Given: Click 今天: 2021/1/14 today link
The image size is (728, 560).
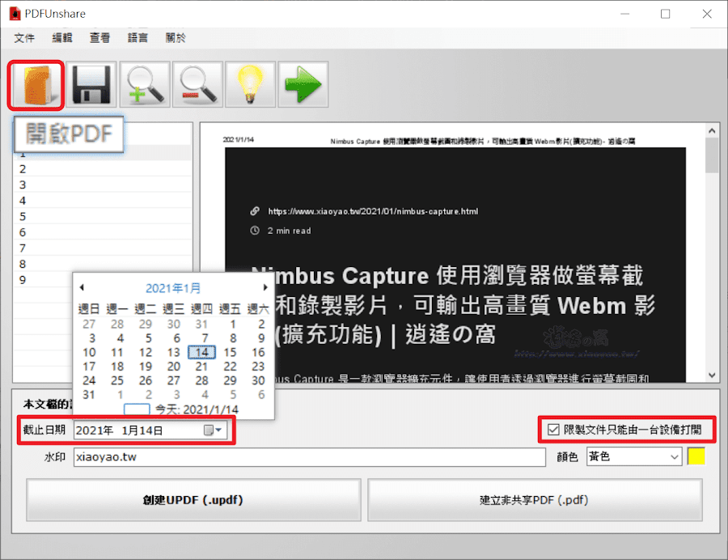Looking at the screenshot, I should click(197, 409).
